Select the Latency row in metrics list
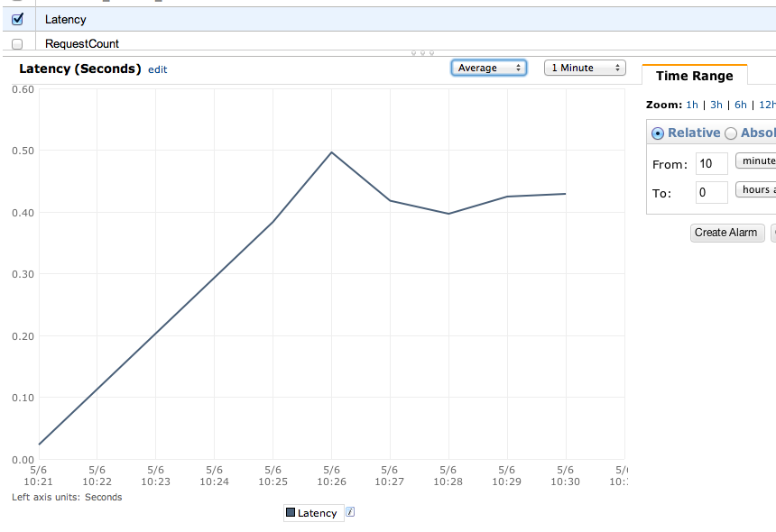776x532 pixels. (389, 19)
